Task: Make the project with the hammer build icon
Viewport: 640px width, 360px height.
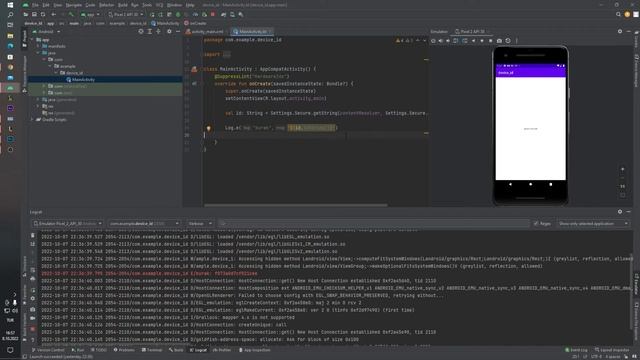Action: (71, 14)
